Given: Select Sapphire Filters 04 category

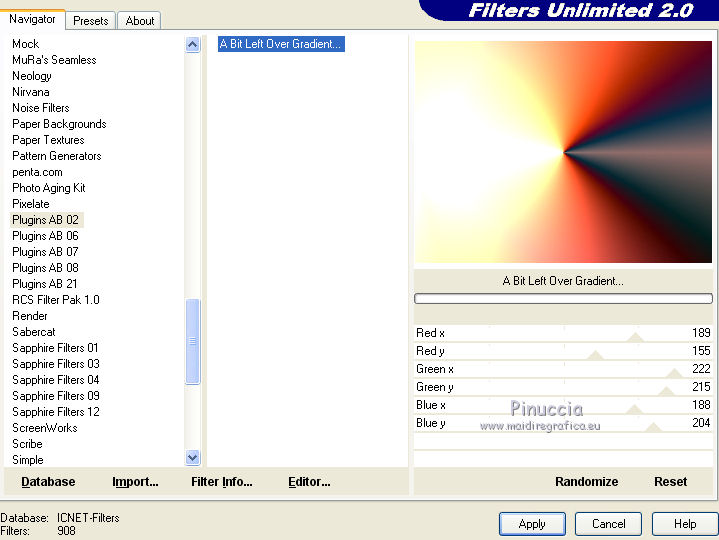Looking at the screenshot, I should 55,380.
